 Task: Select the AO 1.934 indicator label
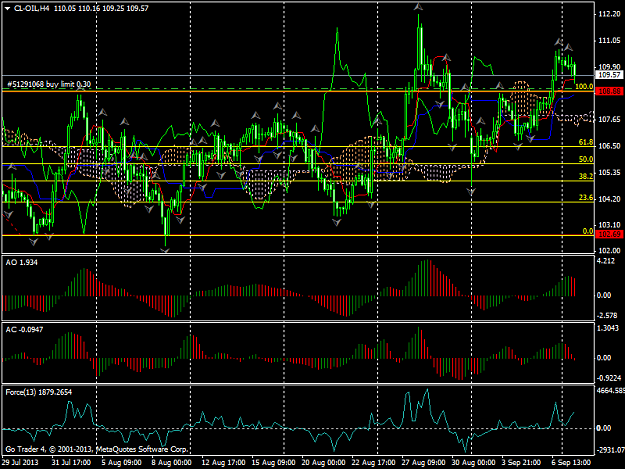(22, 262)
